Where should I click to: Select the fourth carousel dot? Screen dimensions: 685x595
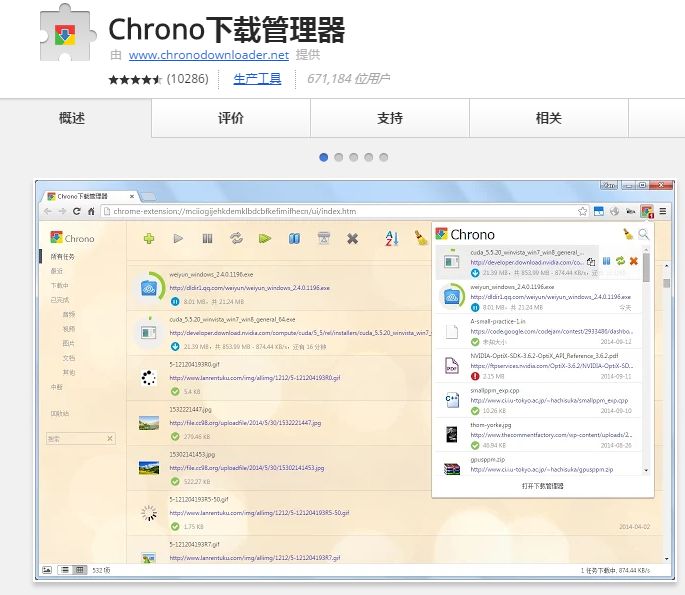369,157
